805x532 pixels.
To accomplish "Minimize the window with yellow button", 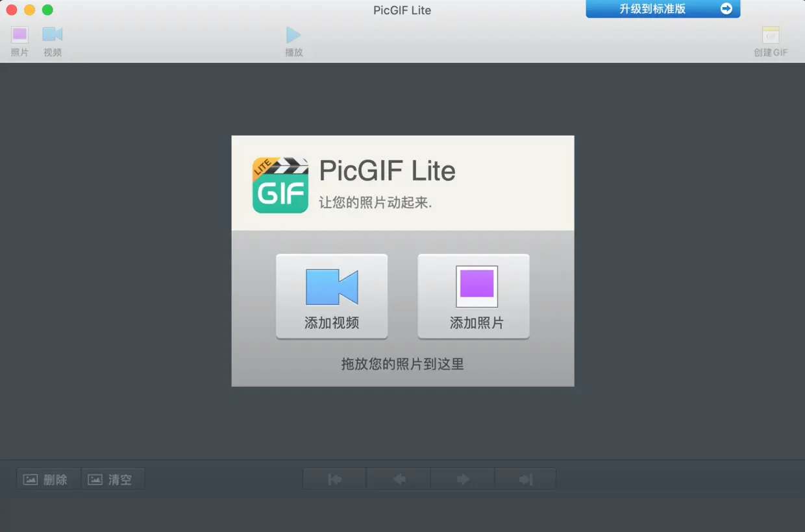I will point(29,10).
